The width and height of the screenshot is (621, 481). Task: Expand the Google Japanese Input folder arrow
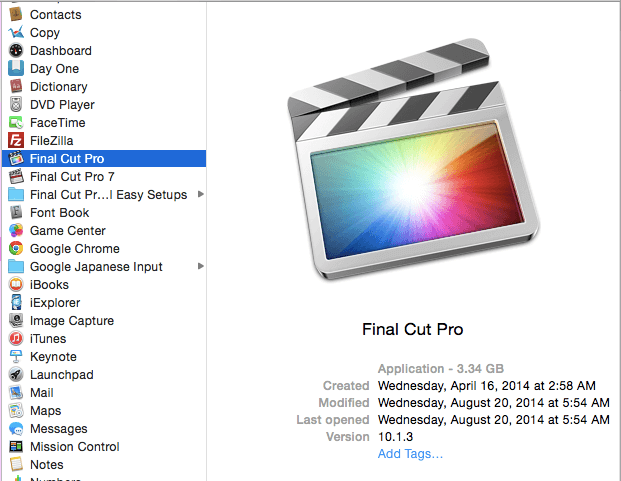coord(201,267)
